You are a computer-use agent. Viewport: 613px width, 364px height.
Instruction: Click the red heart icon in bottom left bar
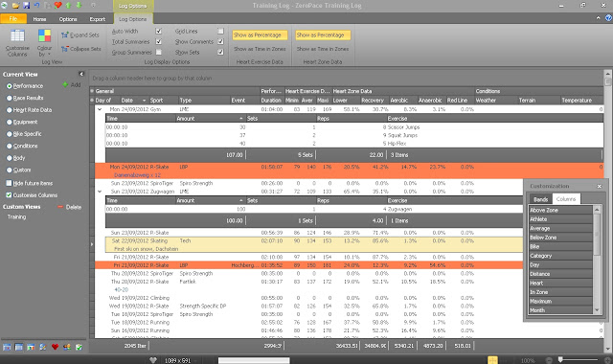(x=55, y=347)
